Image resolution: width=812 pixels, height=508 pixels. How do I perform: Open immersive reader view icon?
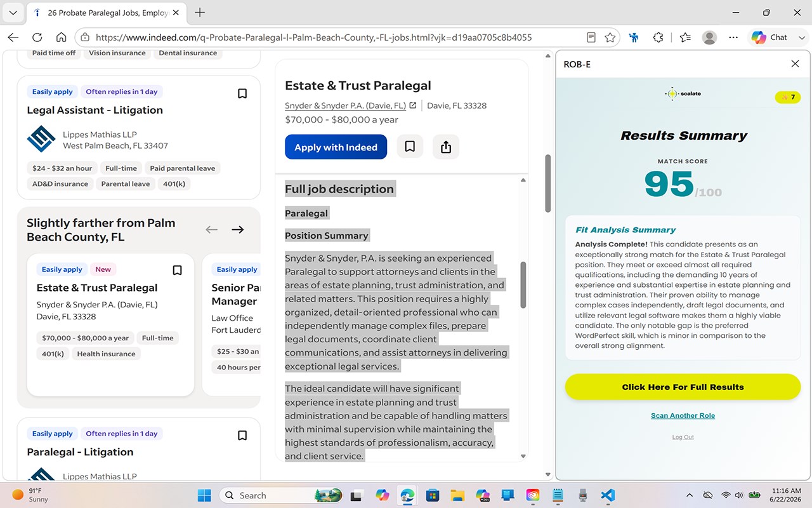tap(591, 37)
